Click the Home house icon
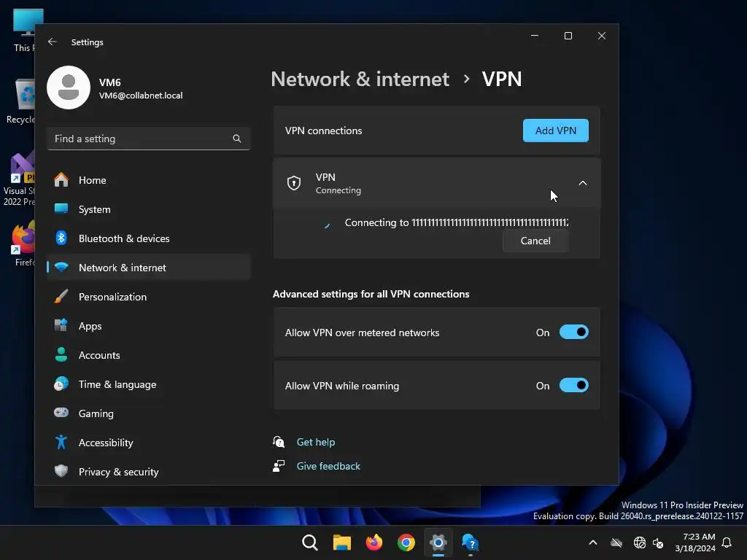The height and width of the screenshot is (560, 747). click(61, 180)
